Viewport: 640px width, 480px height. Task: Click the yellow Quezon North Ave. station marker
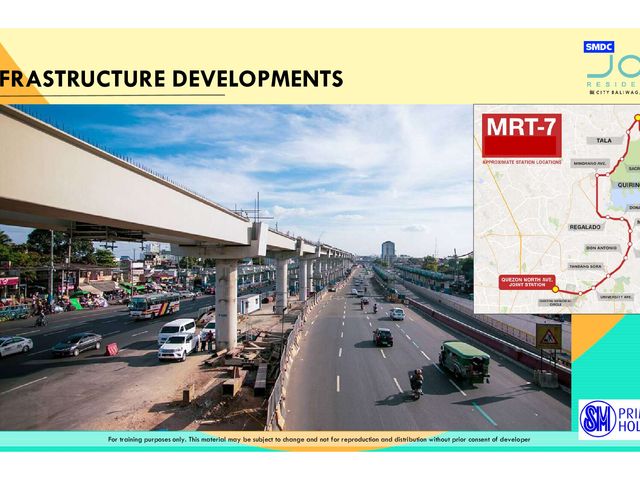point(555,289)
